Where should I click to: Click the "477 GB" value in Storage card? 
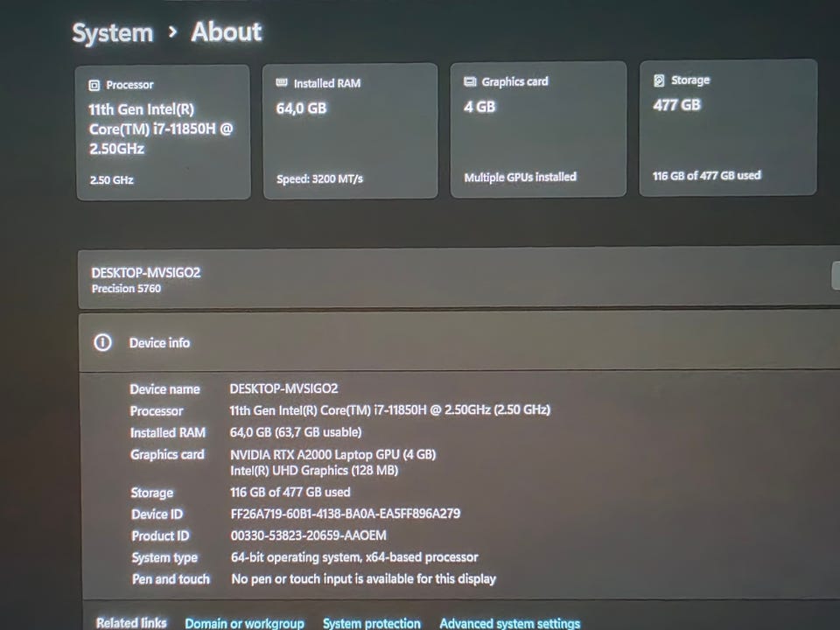coord(676,105)
